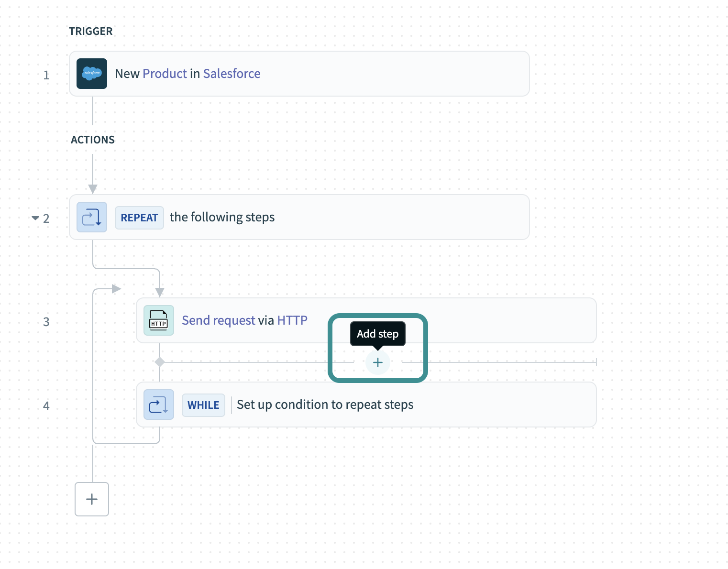Click the diamond connector on the loop branch
The height and width of the screenshot is (569, 728).
click(x=160, y=362)
